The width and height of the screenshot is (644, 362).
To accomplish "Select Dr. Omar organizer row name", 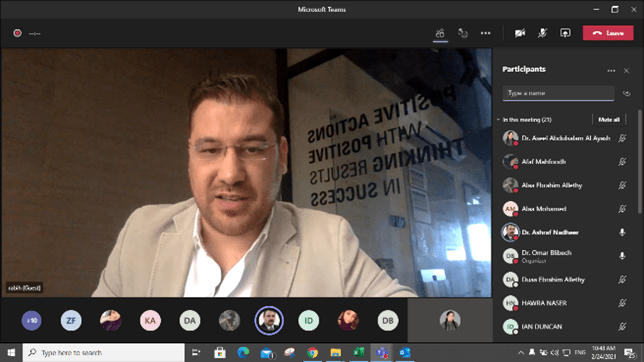I will point(546,253).
